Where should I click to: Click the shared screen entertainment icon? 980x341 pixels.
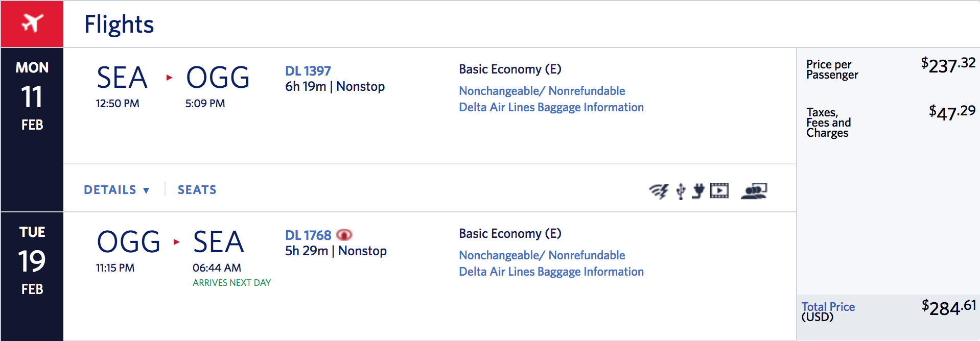click(754, 190)
